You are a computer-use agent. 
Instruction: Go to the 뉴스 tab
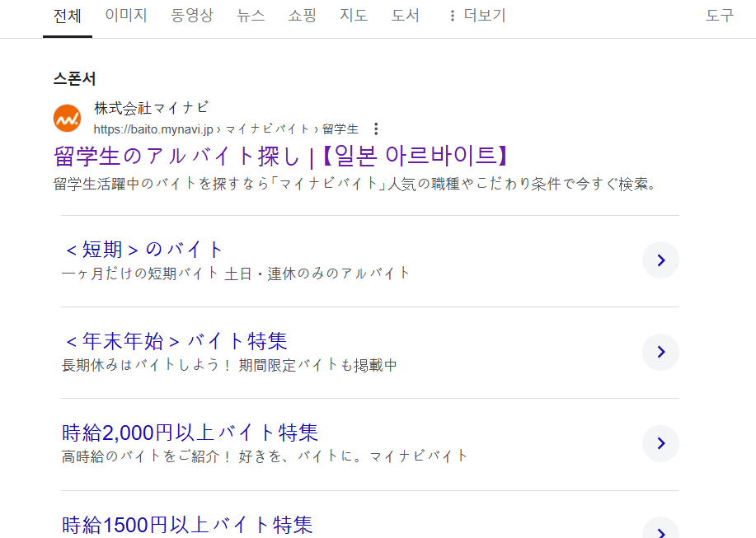tap(251, 16)
